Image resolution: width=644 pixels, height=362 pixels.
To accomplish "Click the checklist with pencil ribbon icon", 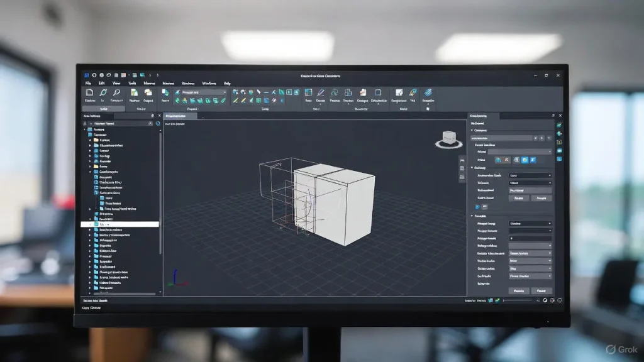I will [x=399, y=93].
